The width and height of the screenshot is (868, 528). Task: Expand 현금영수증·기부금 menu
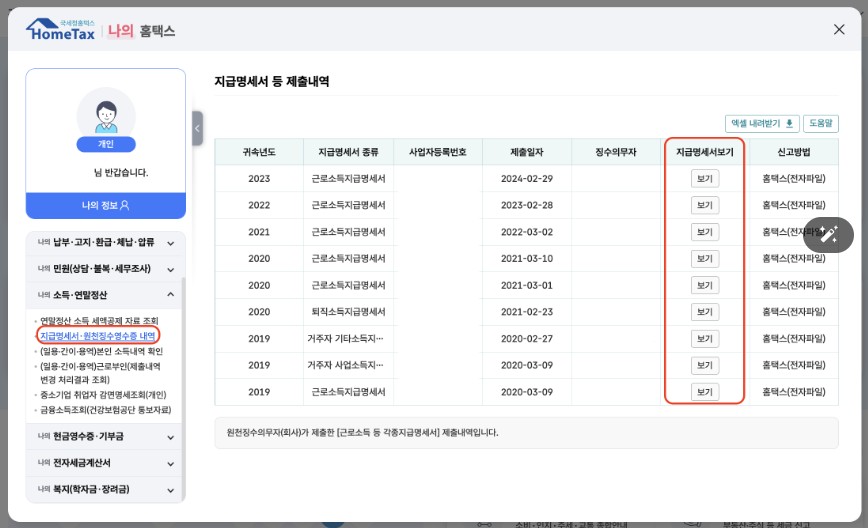pos(105,437)
